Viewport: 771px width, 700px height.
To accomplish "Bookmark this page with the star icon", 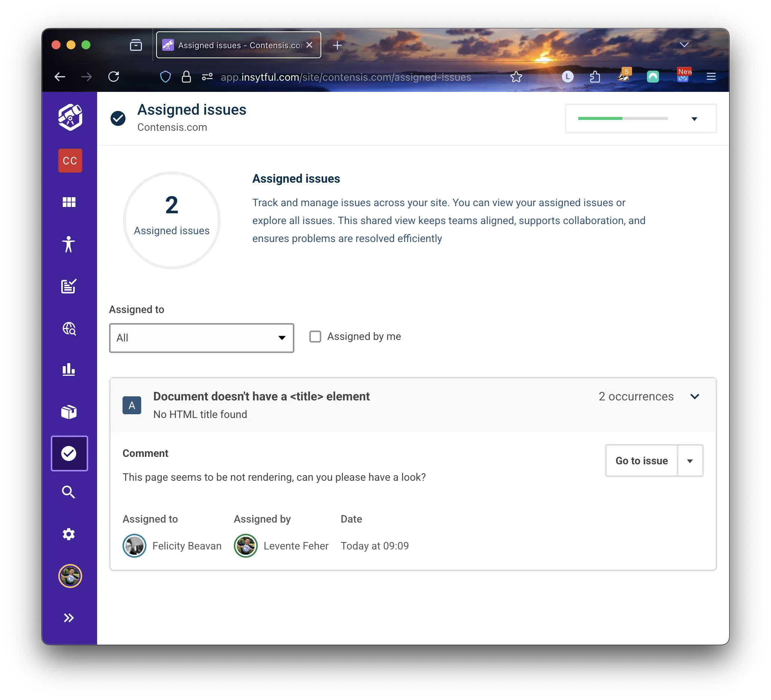I will pos(516,77).
